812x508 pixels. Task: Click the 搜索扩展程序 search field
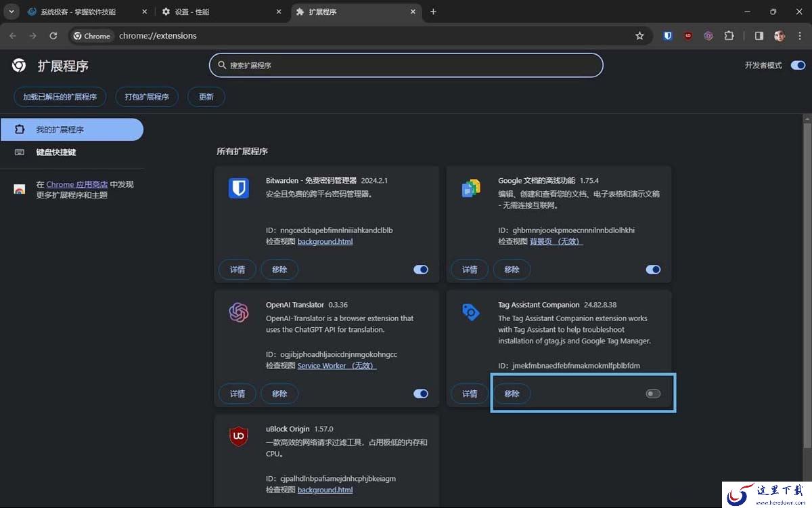(406, 66)
